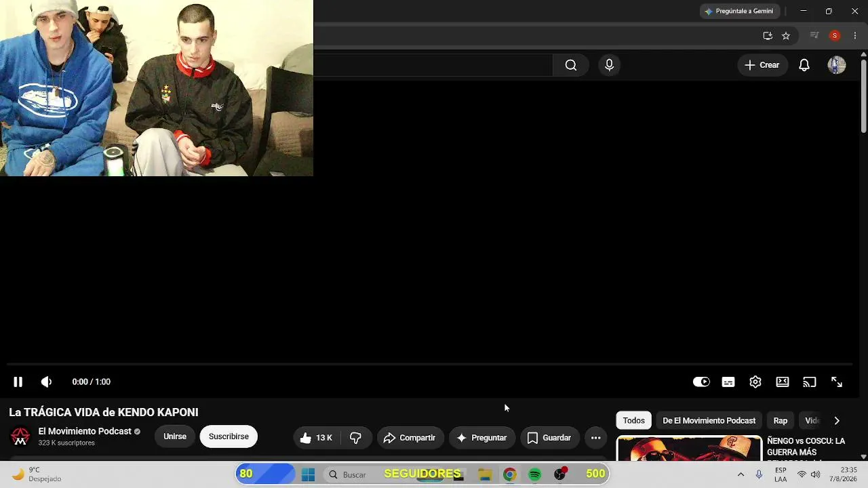Click the webcam overlay at top left
Image resolution: width=868 pixels, height=488 pixels.
[x=157, y=88]
